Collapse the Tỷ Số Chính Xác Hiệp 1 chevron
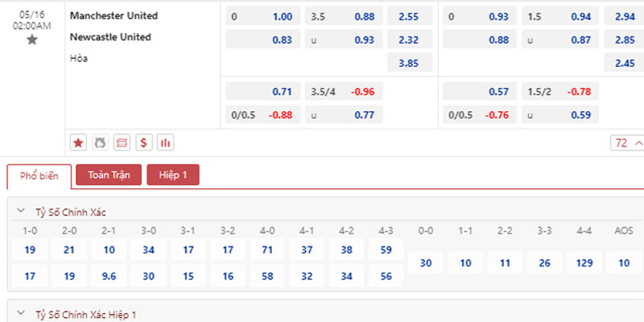This screenshot has width=644, height=322. click(21, 313)
